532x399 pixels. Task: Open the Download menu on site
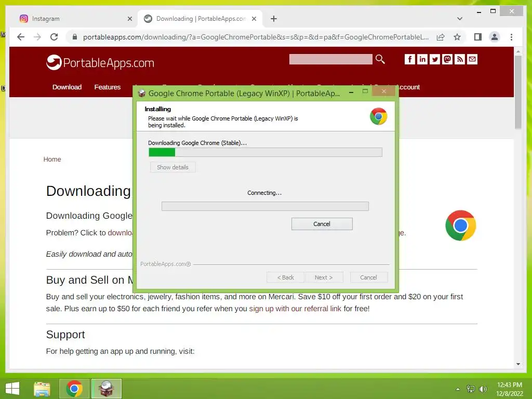click(67, 87)
